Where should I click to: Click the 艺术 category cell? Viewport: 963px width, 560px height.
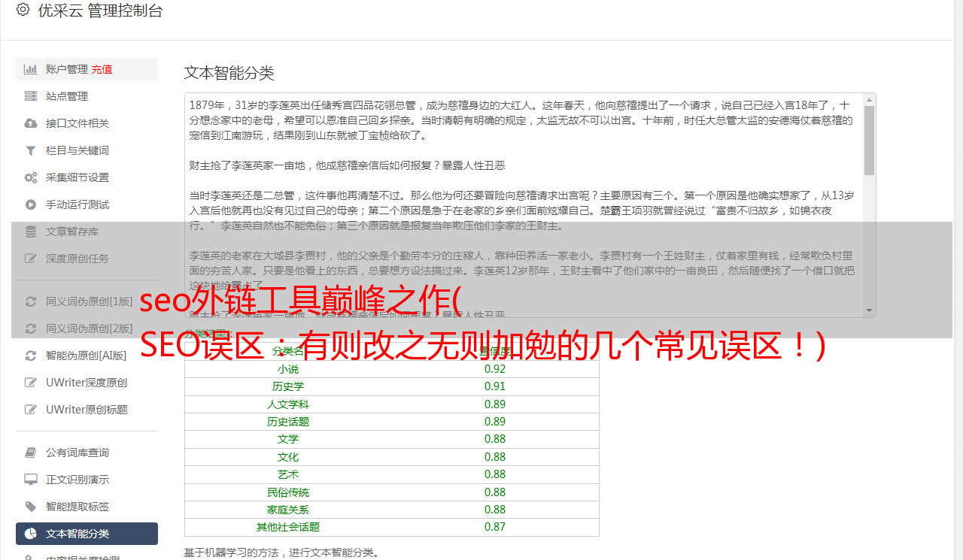(x=287, y=474)
